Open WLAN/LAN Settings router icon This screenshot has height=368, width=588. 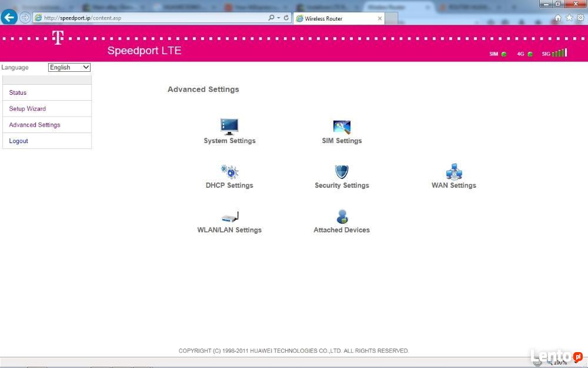(230, 217)
